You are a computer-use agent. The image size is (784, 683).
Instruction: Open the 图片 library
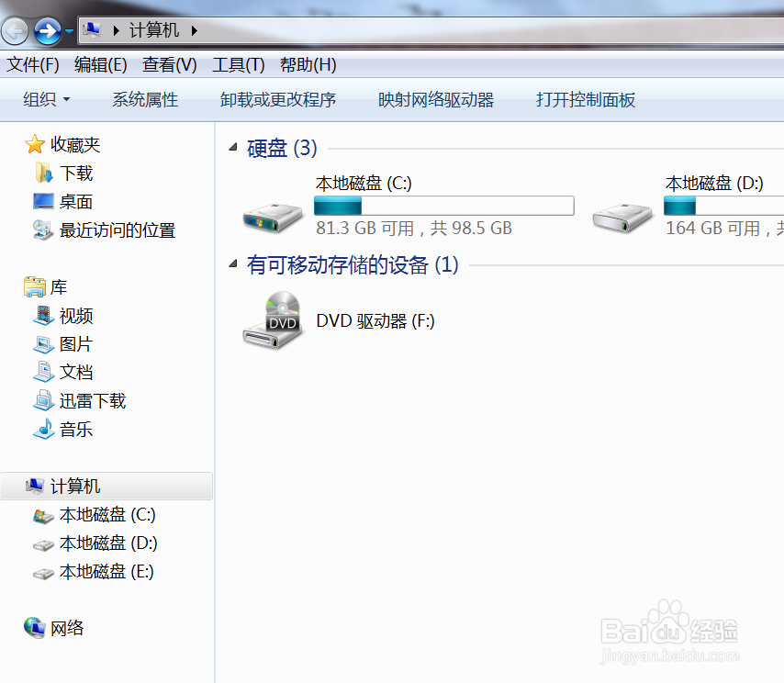pyautogui.click(x=76, y=344)
